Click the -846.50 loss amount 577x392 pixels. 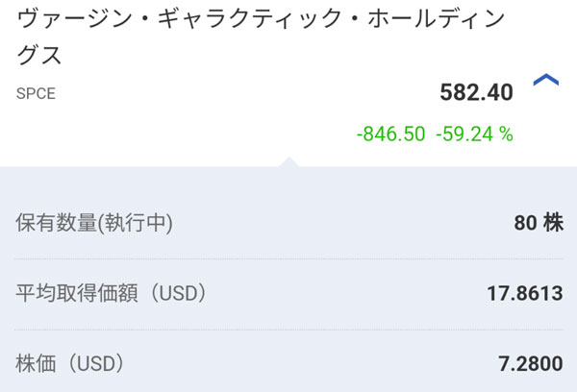390,135
